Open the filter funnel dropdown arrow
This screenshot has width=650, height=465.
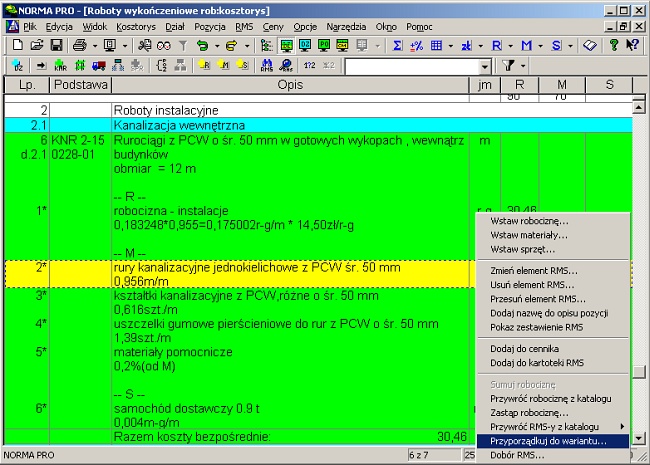point(524,66)
